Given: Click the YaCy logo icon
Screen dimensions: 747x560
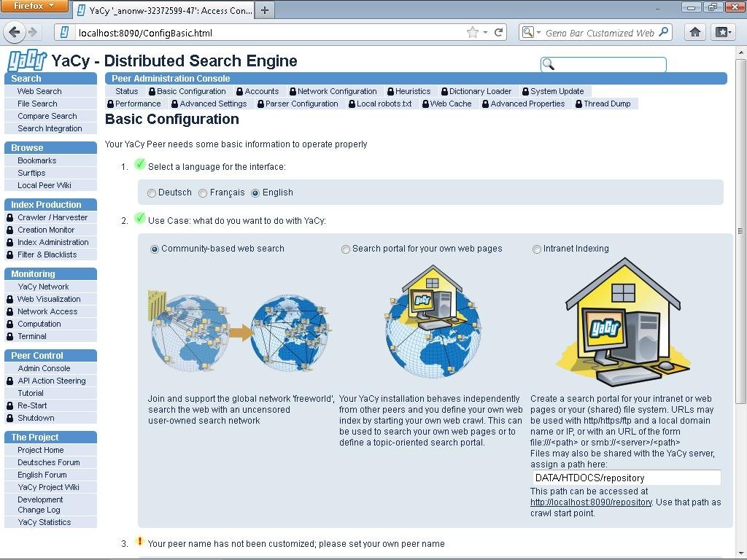Looking at the screenshot, I should point(27,61).
